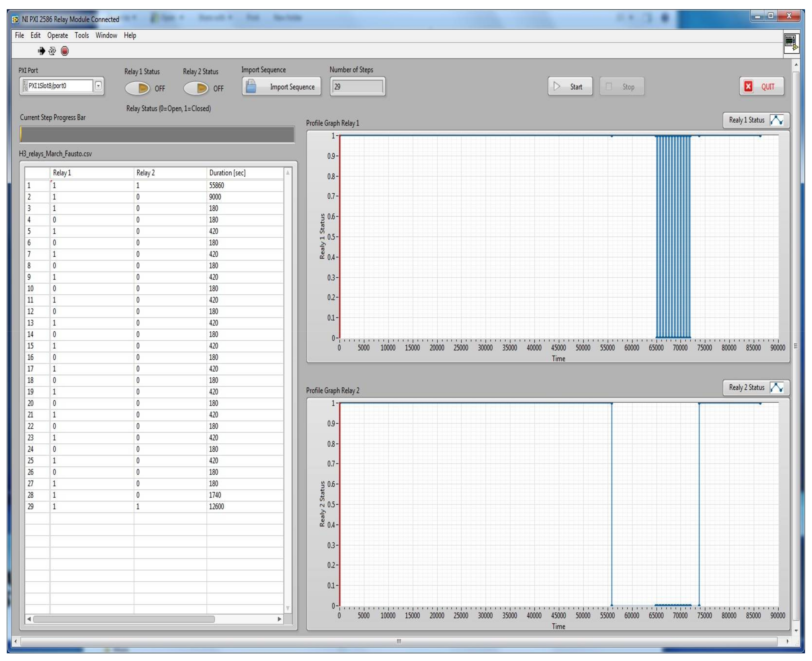The width and height of the screenshot is (812, 661).
Task: Click the Realy 1 Status plot legend icon
Action: click(x=776, y=120)
